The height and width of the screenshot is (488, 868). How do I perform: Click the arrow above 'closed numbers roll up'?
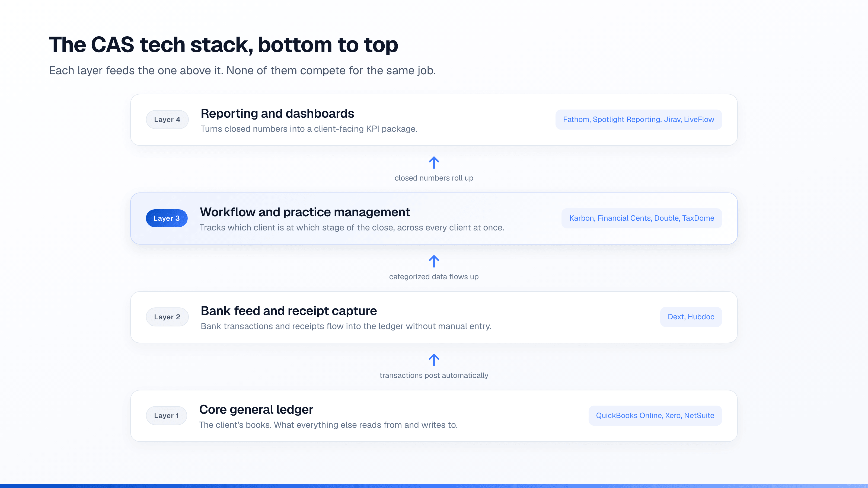[434, 163]
